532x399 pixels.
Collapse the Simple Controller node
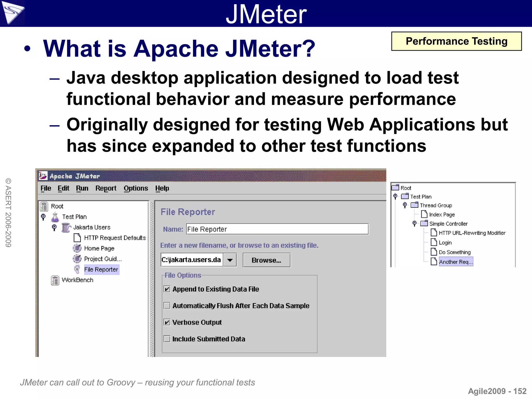415,223
